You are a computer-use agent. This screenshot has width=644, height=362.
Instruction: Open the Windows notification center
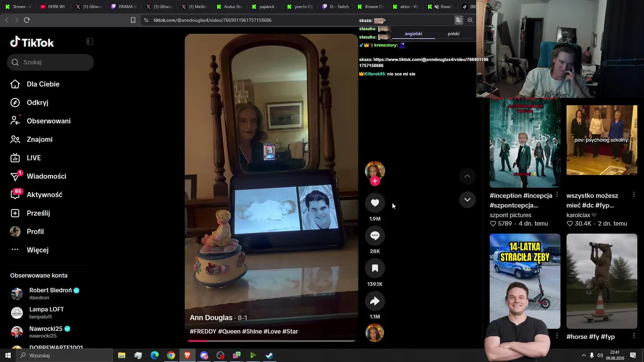coord(633,355)
